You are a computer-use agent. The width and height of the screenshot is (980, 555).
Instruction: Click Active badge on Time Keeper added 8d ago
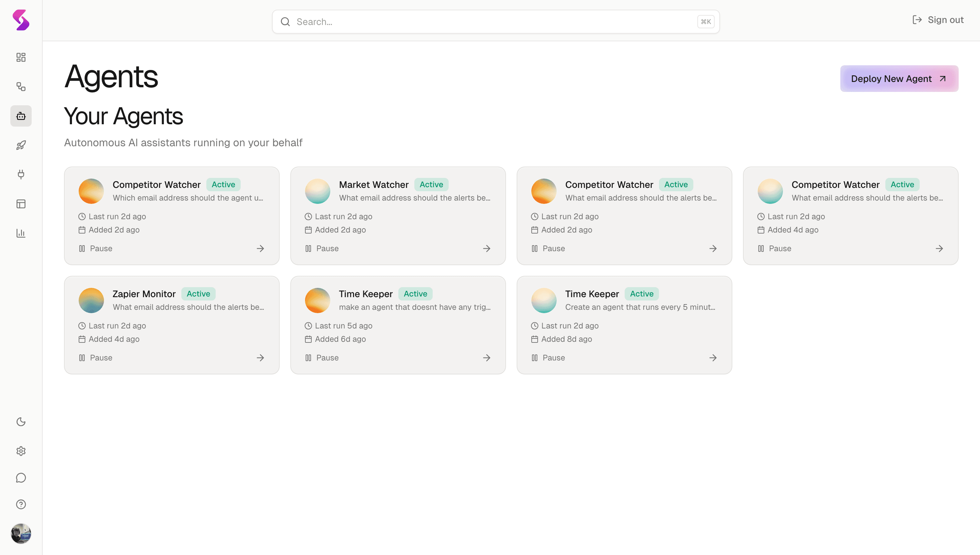pyautogui.click(x=642, y=294)
